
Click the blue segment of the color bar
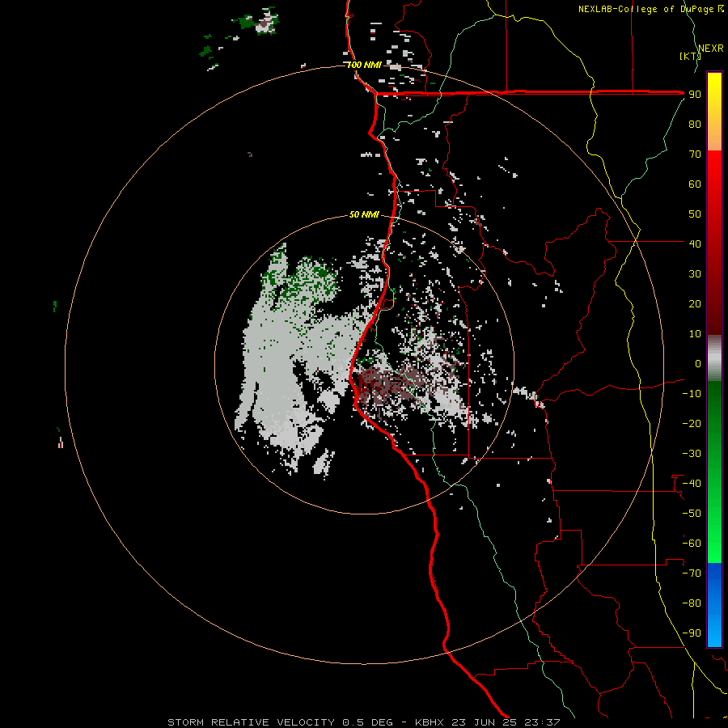pyautogui.click(x=714, y=605)
